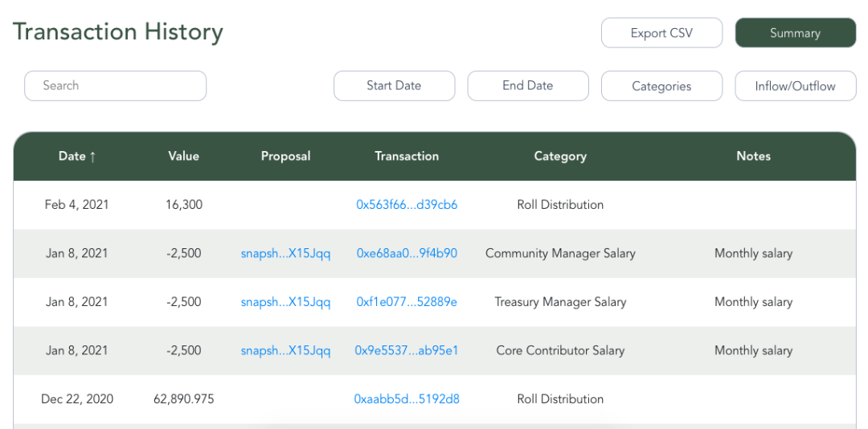Screen dimensions: 868x429
Task: Expand the Inflow/Outflow filter
Action: tap(796, 86)
